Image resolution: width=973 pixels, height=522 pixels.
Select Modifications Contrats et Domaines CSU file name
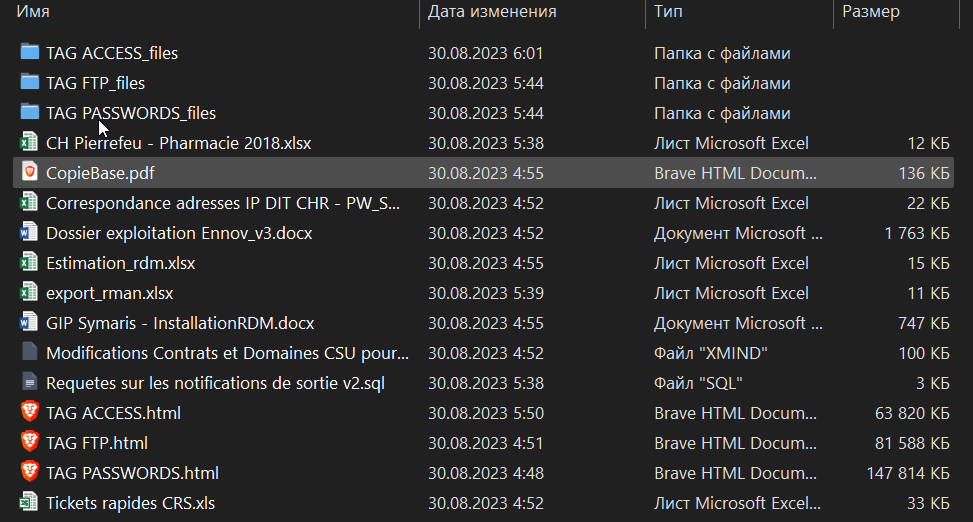[227, 353]
